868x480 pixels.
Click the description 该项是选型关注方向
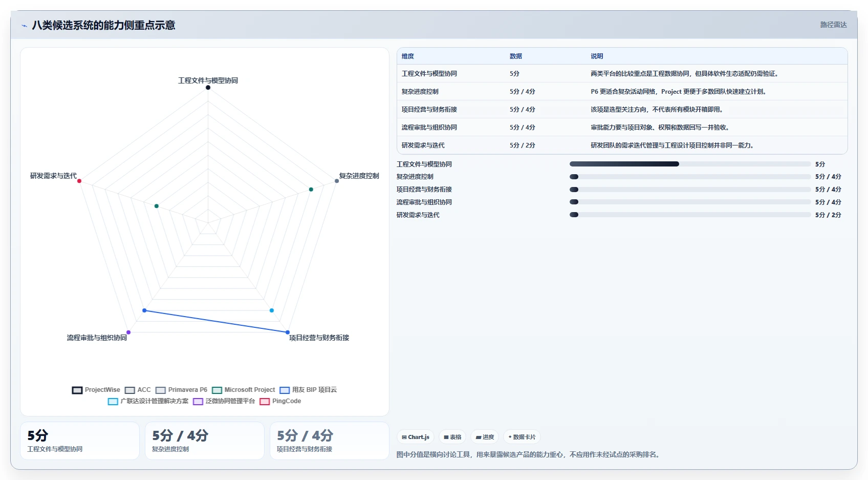tap(657, 110)
